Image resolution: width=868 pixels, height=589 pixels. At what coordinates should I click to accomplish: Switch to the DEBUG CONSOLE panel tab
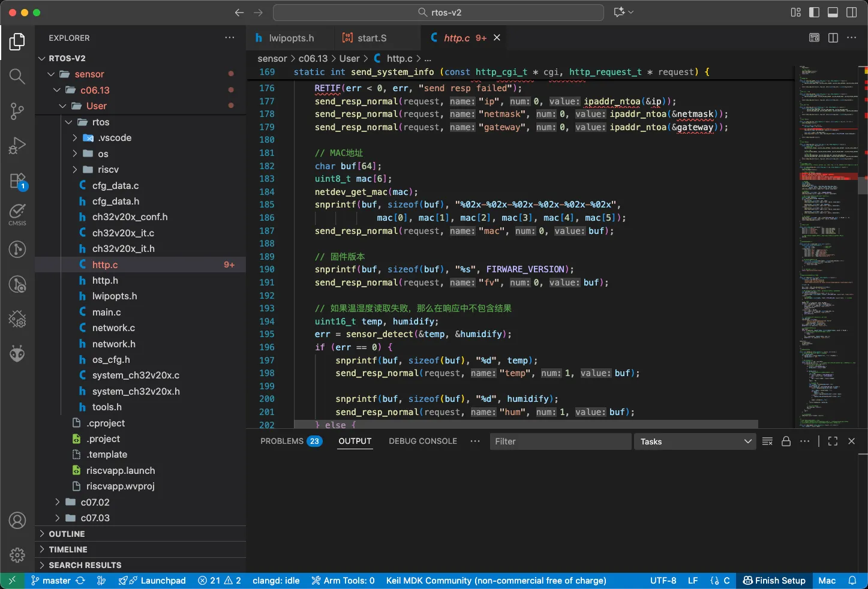pos(422,441)
